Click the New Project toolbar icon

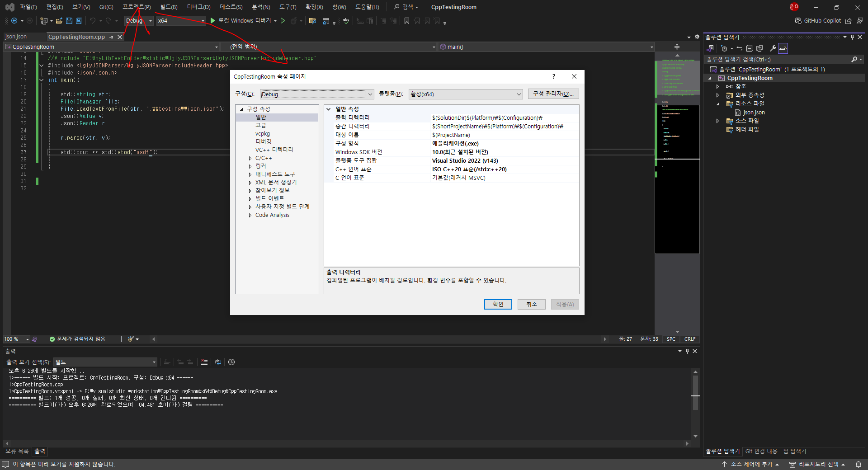tap(44, 21)
